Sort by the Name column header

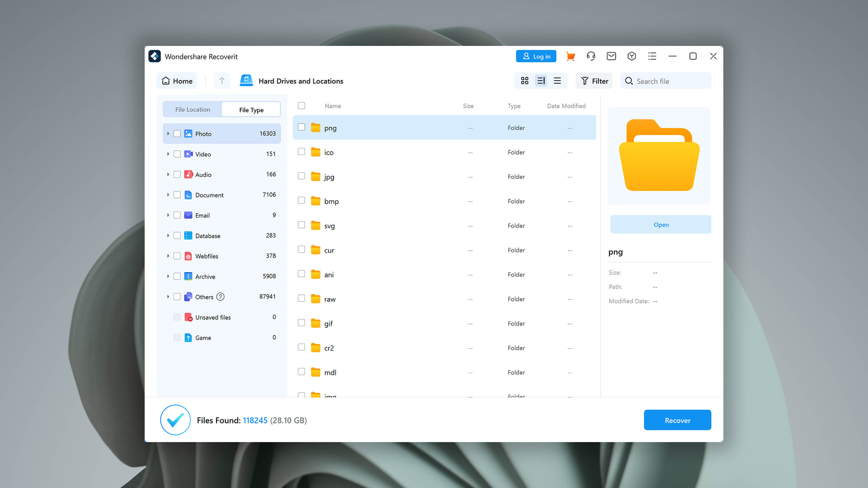[x=333, y=106]
